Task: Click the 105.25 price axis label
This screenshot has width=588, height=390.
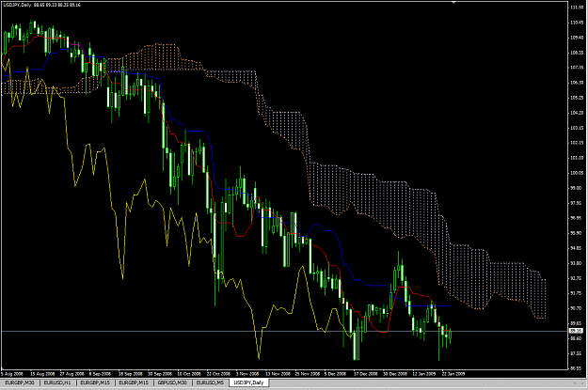Action: [x=577, y=98]
